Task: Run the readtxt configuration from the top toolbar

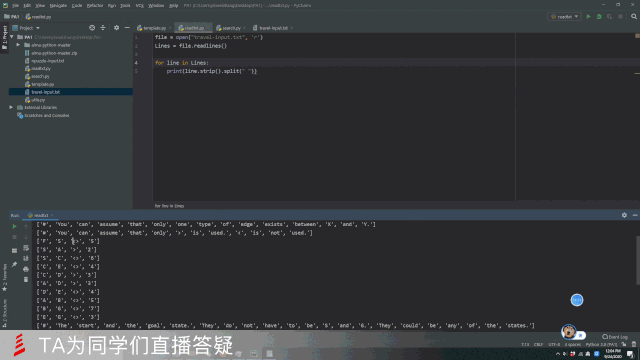Action: click(588, 17)
